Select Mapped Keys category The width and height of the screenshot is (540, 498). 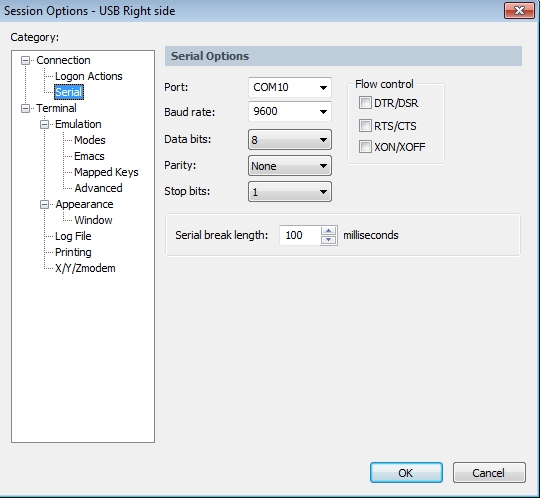coord(106,172)
